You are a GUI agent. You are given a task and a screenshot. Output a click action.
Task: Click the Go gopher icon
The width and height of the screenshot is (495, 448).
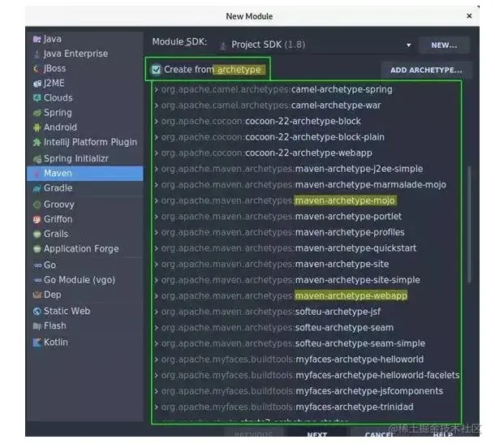pyautogui.click(x=37, y=265)
